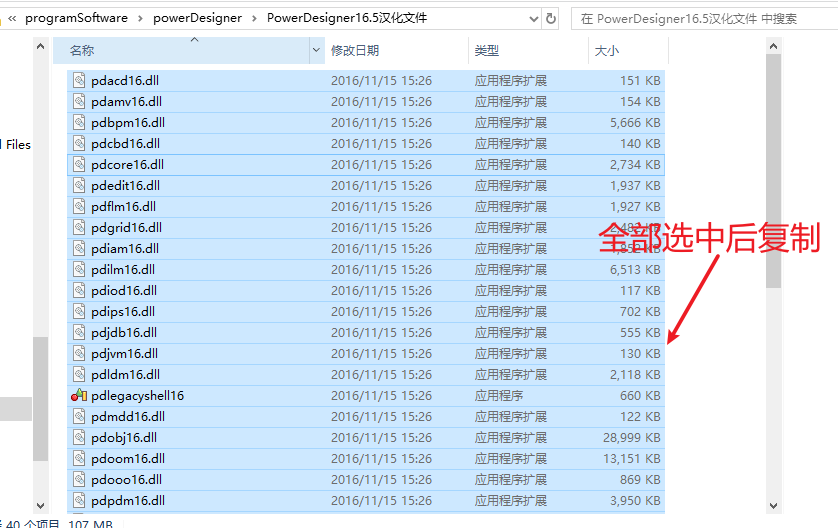Click the pdedit16.dll file icon
Image resolution: width=838 pixels, height=528 pixels.
click(x=79, y=185)
